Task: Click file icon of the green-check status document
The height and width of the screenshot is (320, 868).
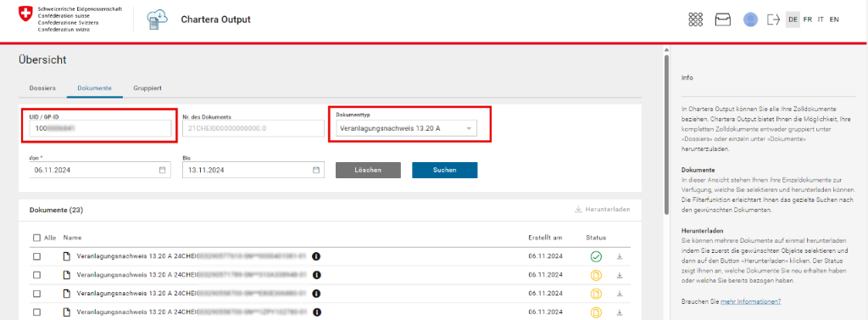Action: (x=66, y=257)
